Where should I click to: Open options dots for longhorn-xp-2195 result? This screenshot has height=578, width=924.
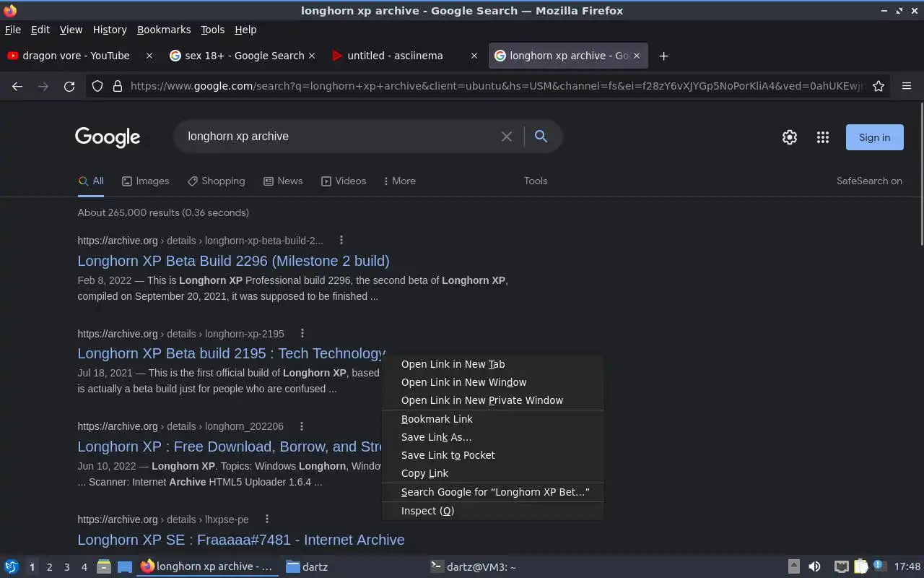pos(302,334)
